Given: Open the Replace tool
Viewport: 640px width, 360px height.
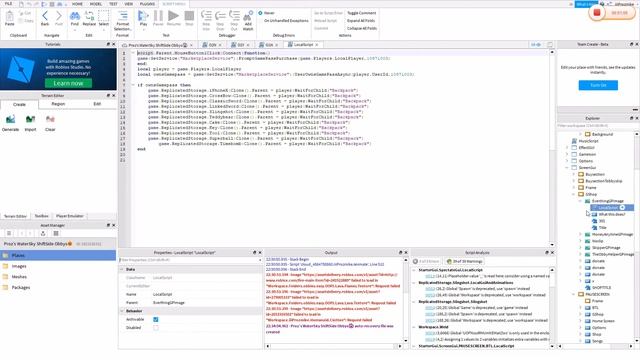Looking at the screenshot, I should 89,17.
